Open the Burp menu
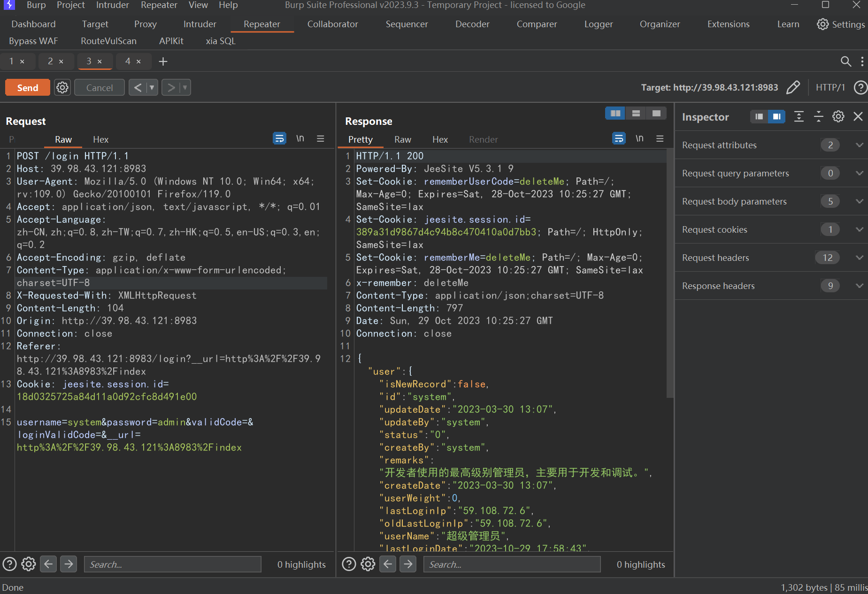This screenshot has width=868, height=594. pyautogui.click(x=36, y=5)
